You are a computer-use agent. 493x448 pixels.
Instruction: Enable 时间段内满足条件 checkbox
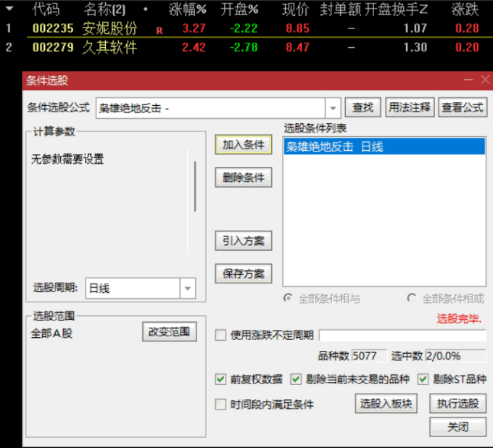coord(220,405)
